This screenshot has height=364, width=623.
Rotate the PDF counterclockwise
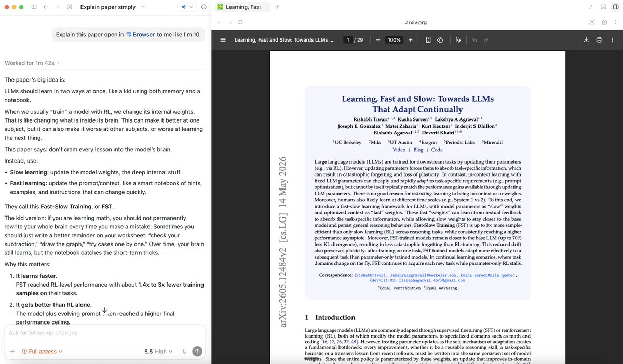point(440,40)
